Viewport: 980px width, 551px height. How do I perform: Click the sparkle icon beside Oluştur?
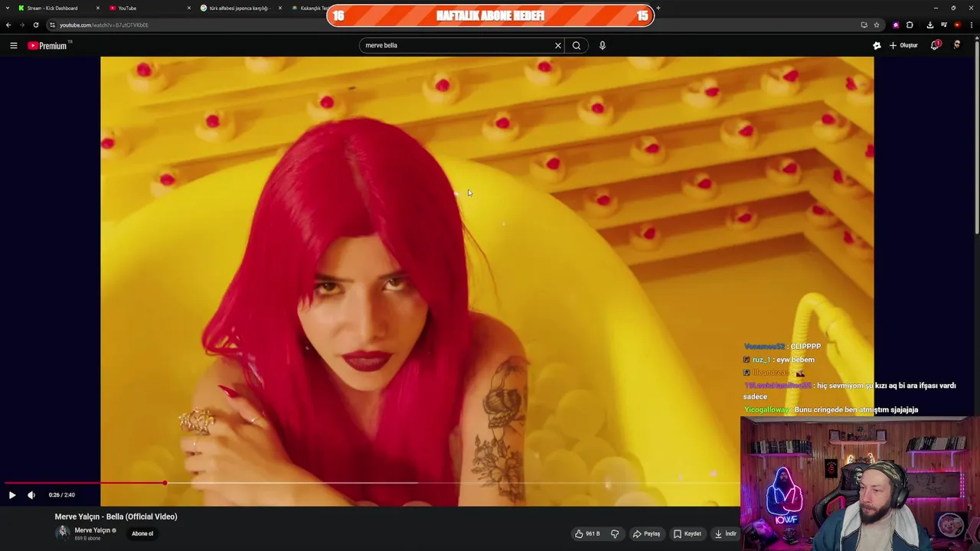point(877,45)
